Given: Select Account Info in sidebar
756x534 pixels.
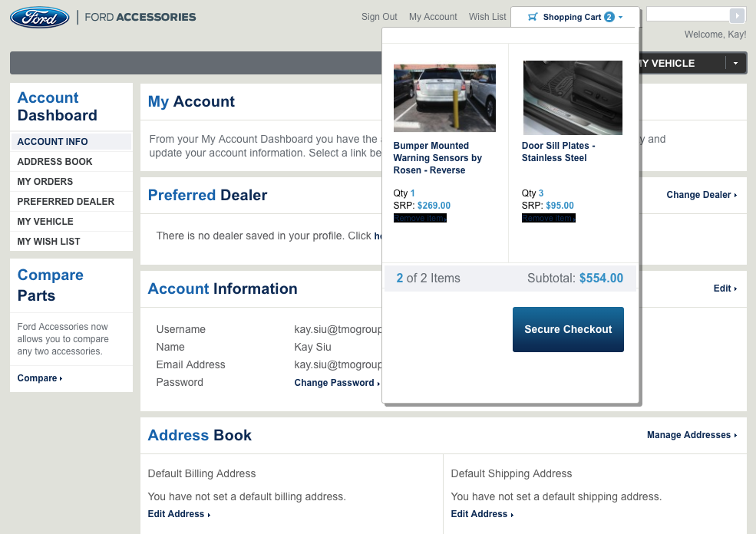Looking at the screenshot, I should pyautogui.click(x=71, y=142).
